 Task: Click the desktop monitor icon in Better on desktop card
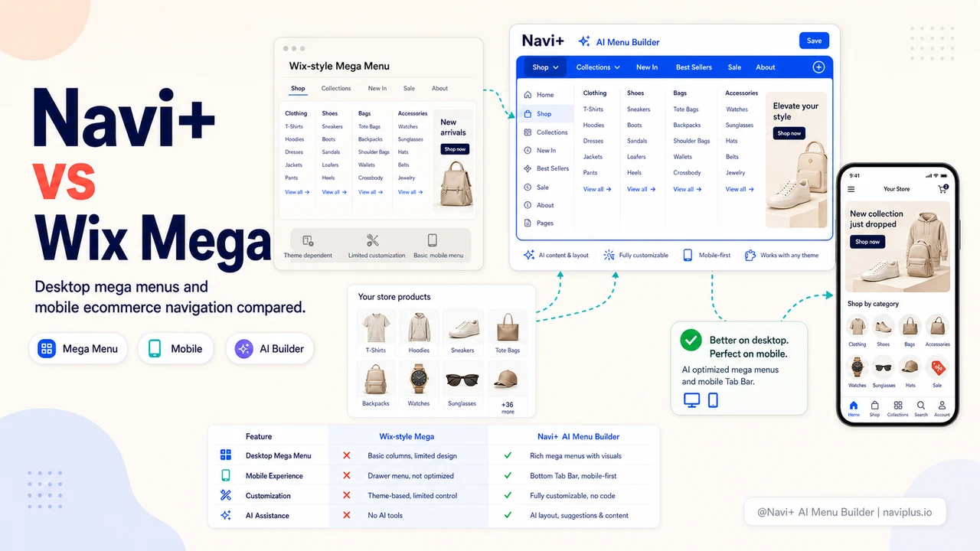tap(691, 399)
